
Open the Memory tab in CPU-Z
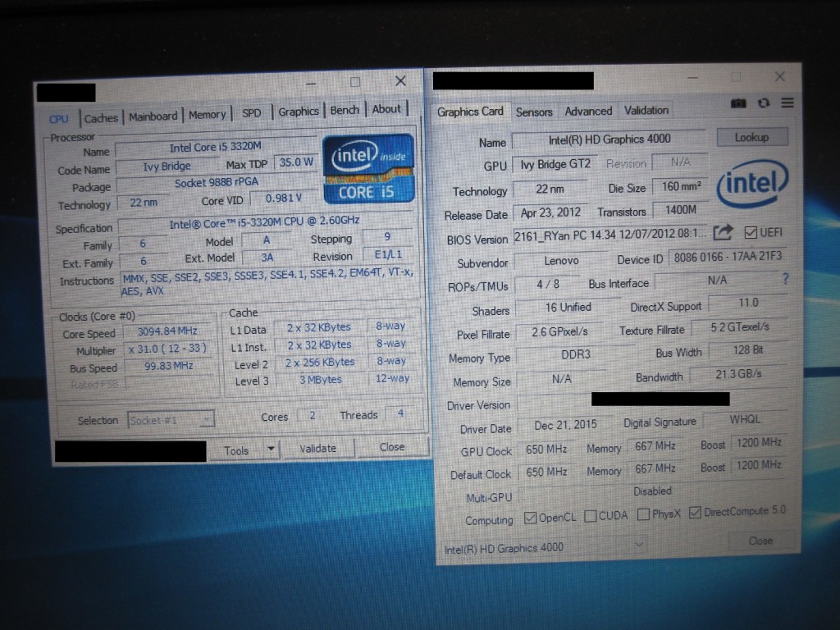(x=207, y=115)
